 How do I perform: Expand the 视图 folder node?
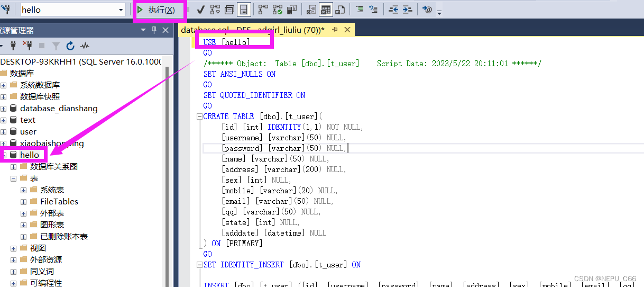[x=13, y=248]
